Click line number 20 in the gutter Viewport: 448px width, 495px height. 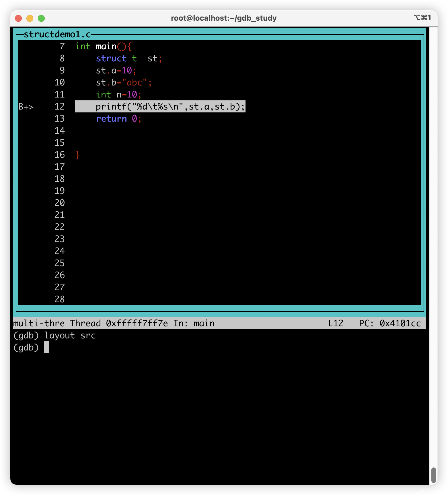click(x=60, y=203)
